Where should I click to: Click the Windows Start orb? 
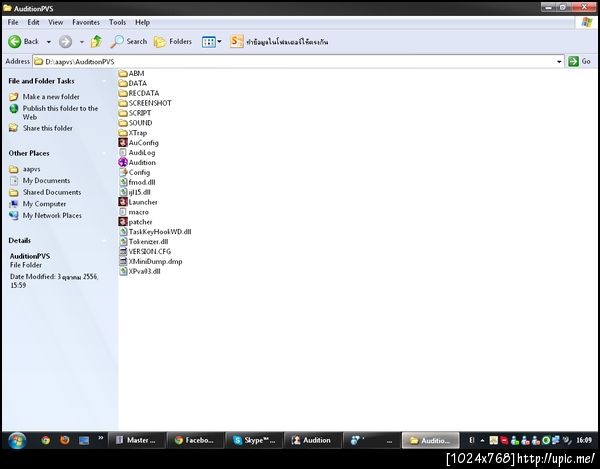[x=17, y=441]
